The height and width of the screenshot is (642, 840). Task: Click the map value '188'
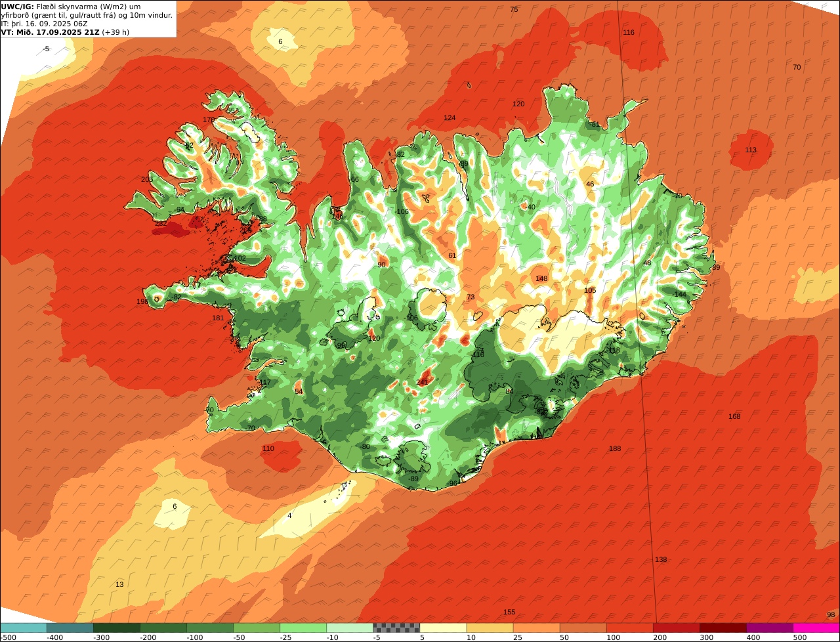pos(615,448)
